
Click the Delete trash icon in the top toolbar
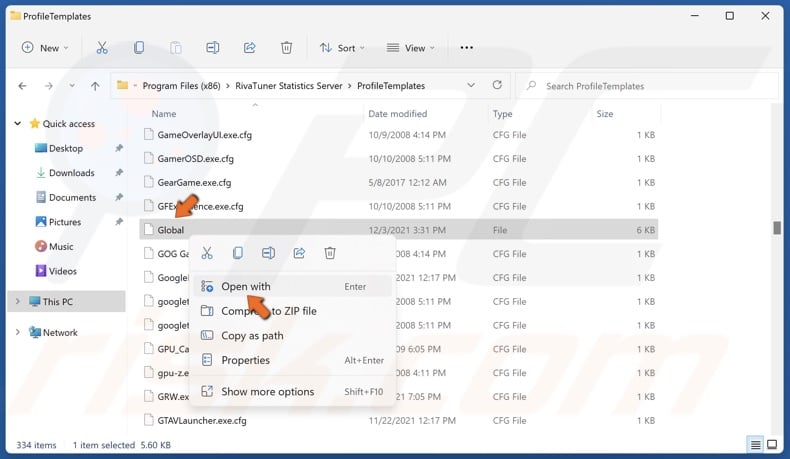286,48
